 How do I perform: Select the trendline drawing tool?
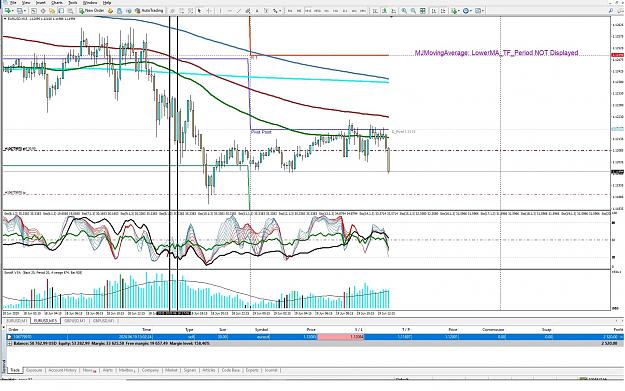tap(239, 11)
